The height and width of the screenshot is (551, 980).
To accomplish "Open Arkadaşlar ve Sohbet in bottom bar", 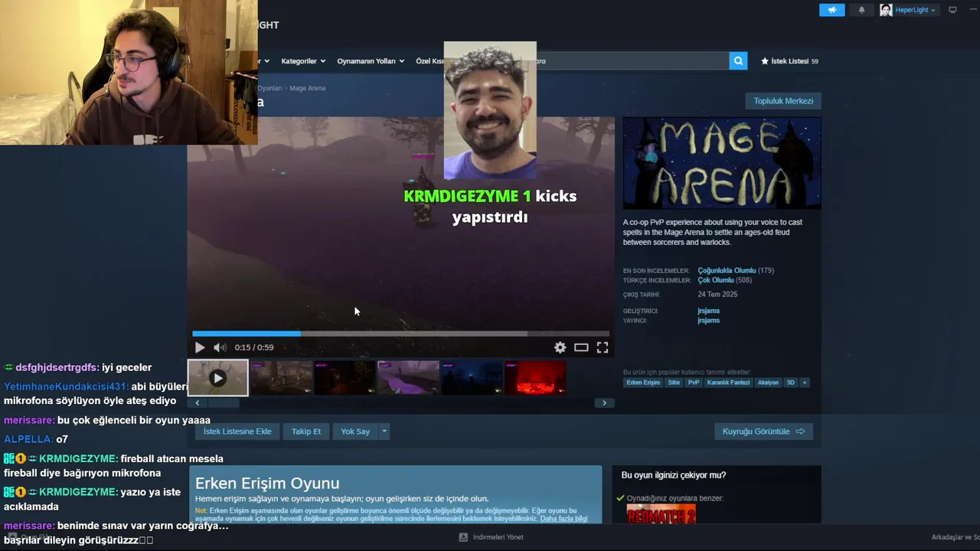I will [955, 537].
